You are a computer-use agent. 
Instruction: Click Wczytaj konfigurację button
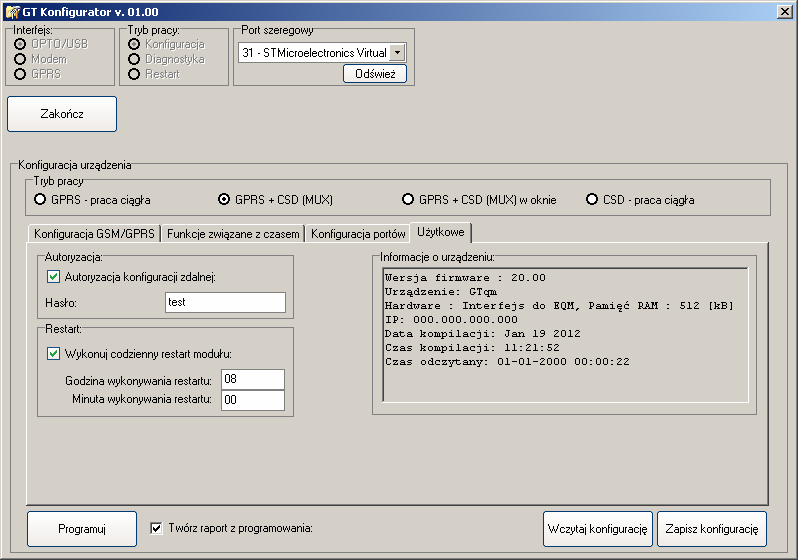pos(597,529)
